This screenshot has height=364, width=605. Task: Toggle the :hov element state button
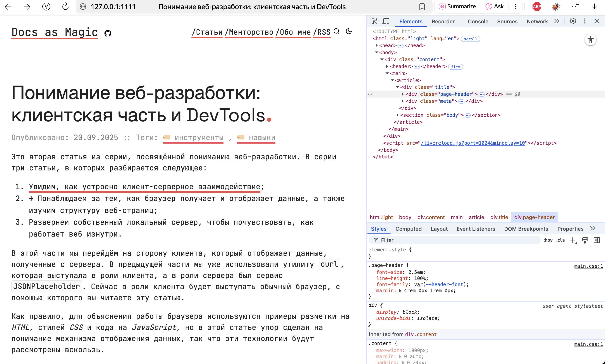pyautogui.click(x=548, y=240)
